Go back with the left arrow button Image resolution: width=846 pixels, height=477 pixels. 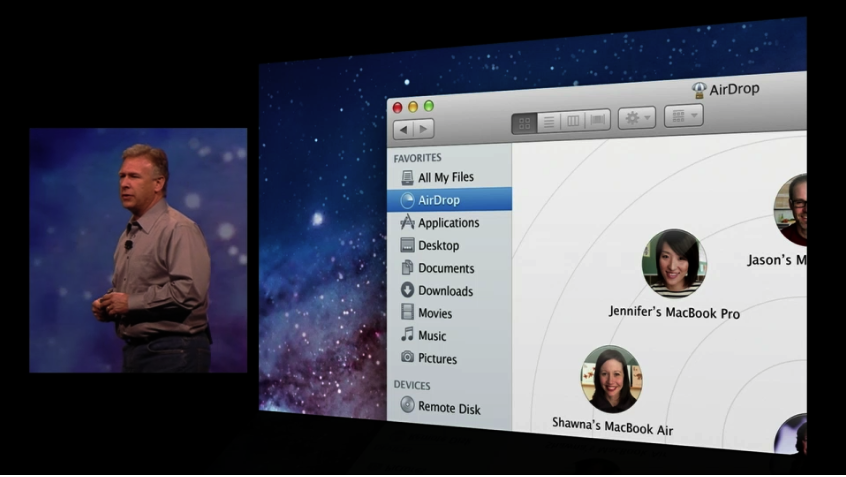tap(403, 129)
